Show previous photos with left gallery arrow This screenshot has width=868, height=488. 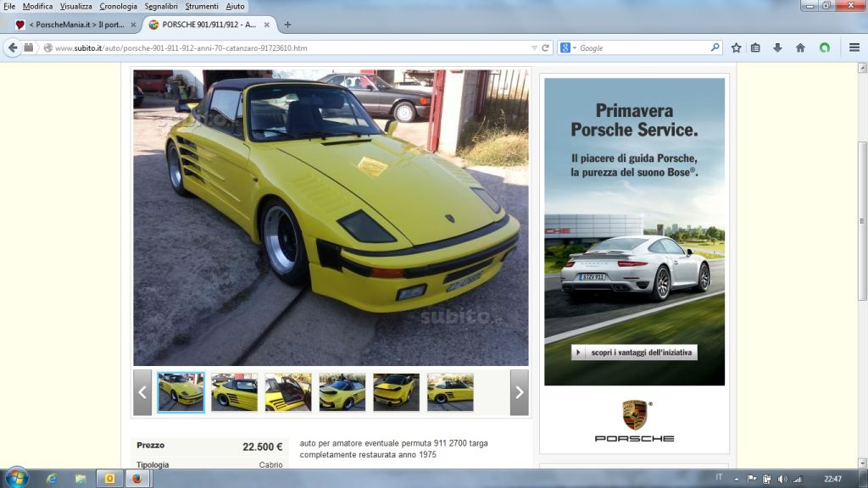pos(142,392)
